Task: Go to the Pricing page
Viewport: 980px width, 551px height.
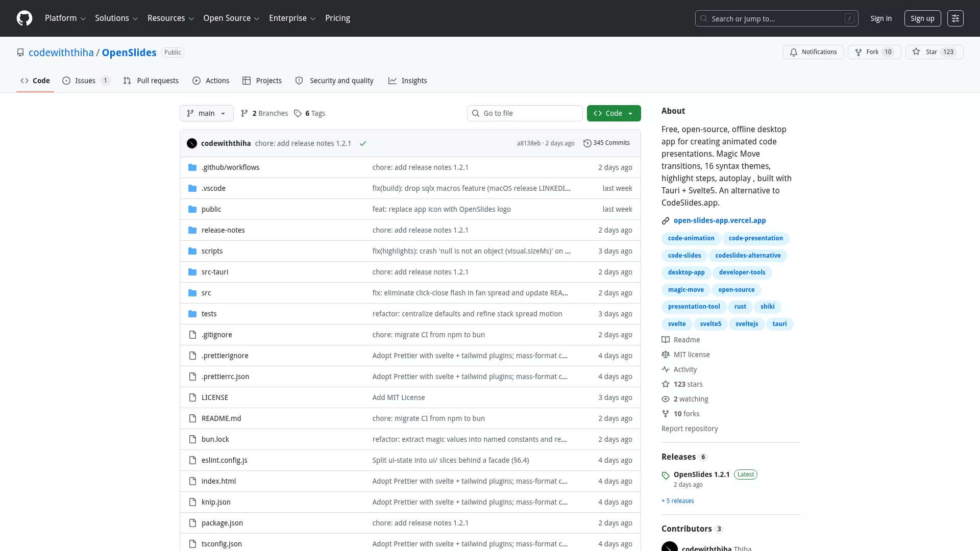Action: pyautogui.click(x=337, y=18)
